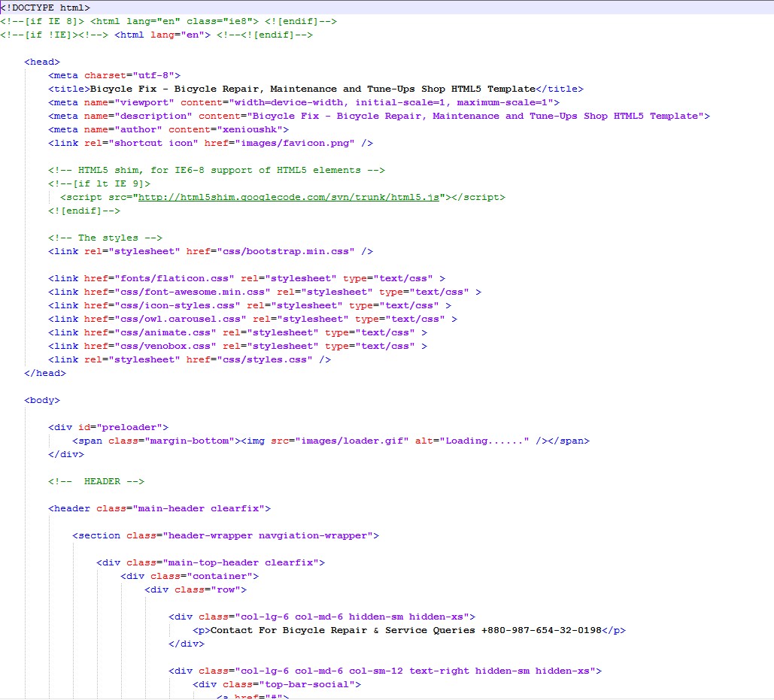Click the 'if lt IE 9' conditional comment
774x700 pixels.
point(99,183)
